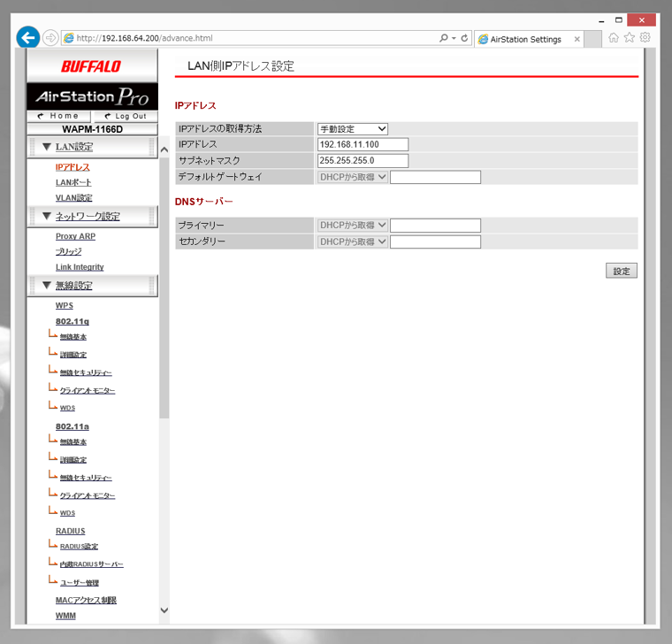
Task: Open WDS under 802.11a
Action: click(67, 513)
